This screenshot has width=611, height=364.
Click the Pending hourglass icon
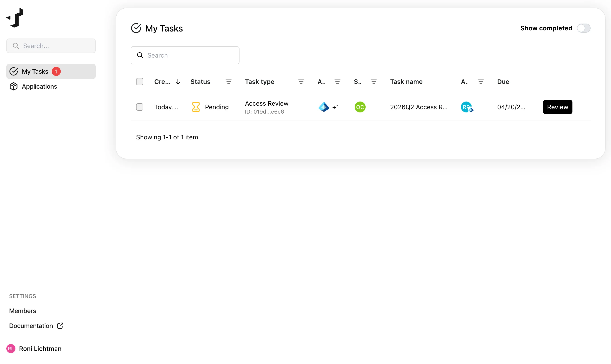pyautogui.click(x=196, y=107)
